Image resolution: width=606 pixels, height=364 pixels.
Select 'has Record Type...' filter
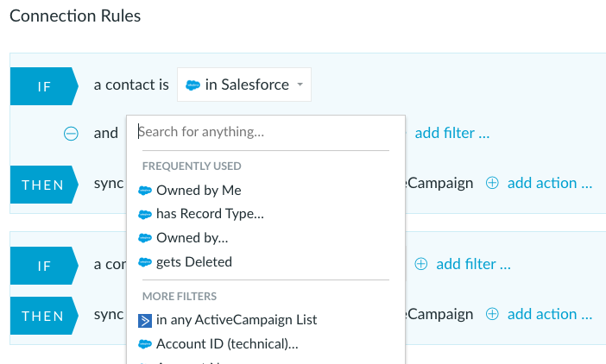click(x=210, y=214)
